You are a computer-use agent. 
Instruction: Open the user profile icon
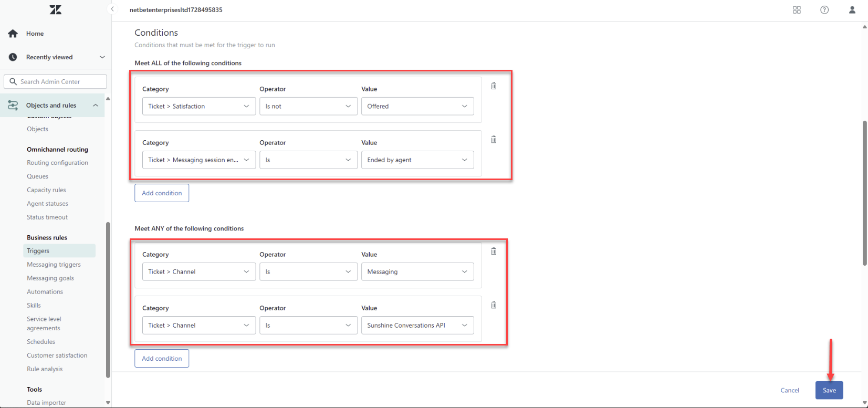pyautogui.click(x=852, y=10)
